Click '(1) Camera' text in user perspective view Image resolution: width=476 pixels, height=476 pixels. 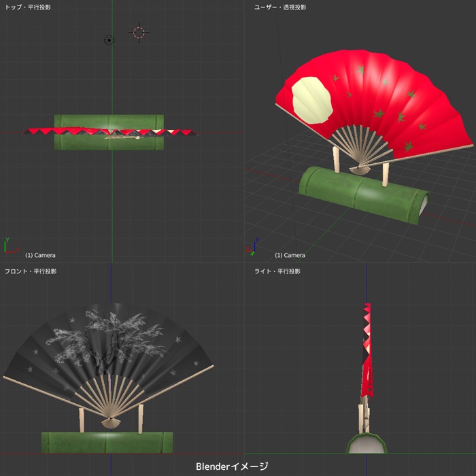290,255
